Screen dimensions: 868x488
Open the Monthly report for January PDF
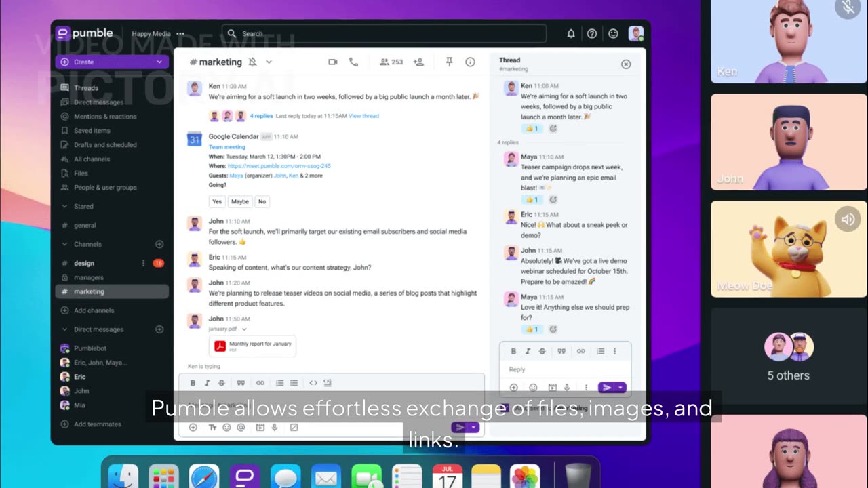[x=252, y=346]
